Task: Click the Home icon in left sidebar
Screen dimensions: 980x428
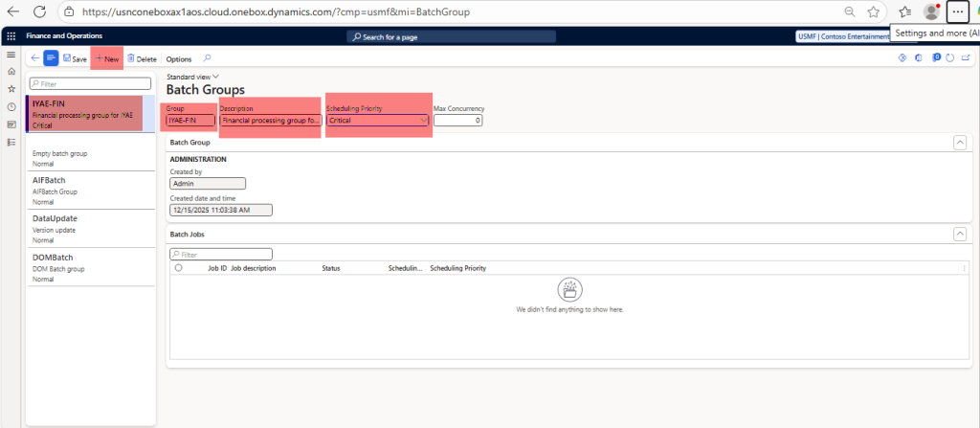Action: pyautogui.click(x=11, y=72)
